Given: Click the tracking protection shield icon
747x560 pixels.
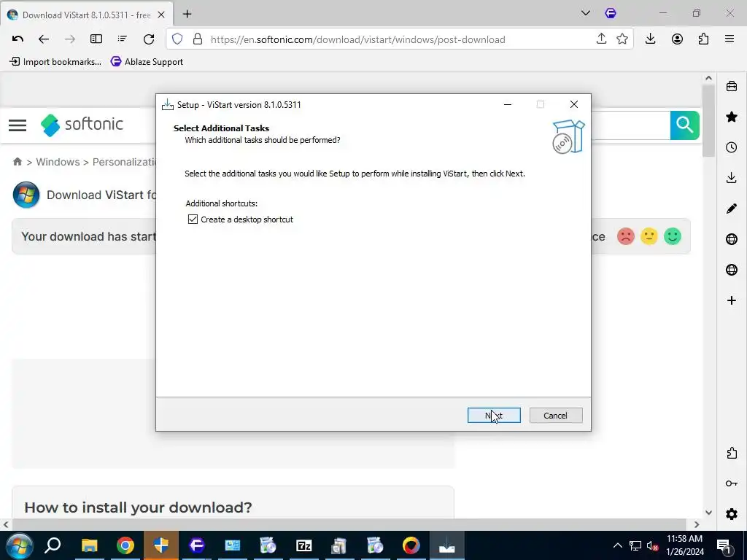Looking at the screenshot, I should click(x=177, y=39).
